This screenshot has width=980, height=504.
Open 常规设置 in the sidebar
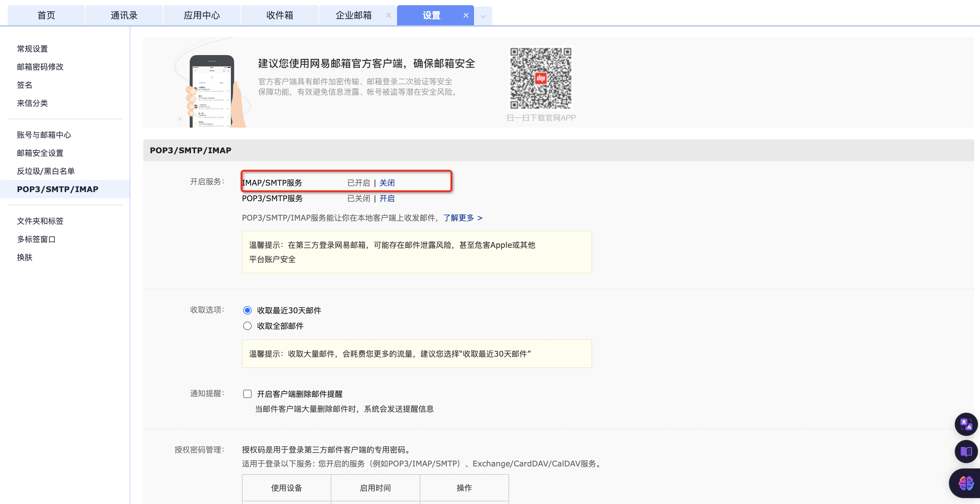click(32, 49)
